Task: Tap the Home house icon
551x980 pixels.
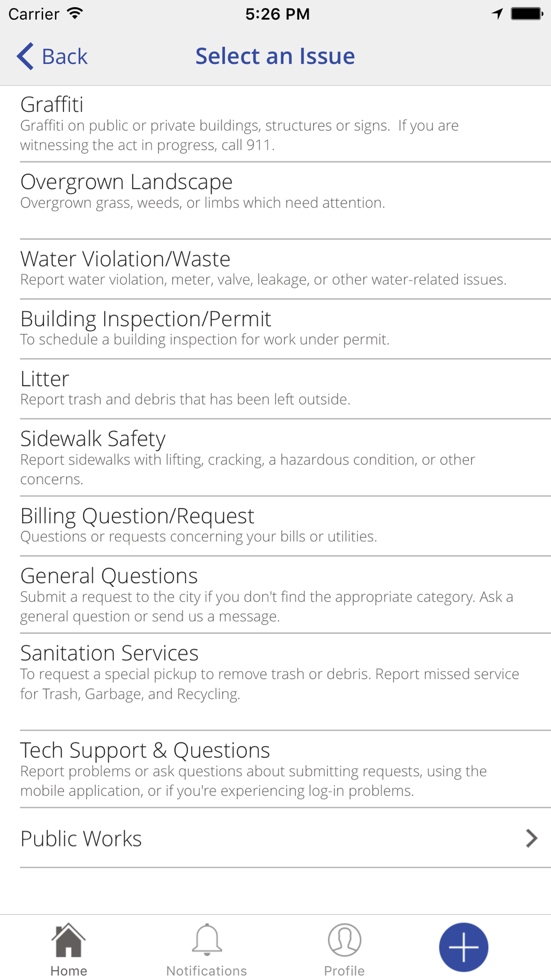Action: point(68,940)
